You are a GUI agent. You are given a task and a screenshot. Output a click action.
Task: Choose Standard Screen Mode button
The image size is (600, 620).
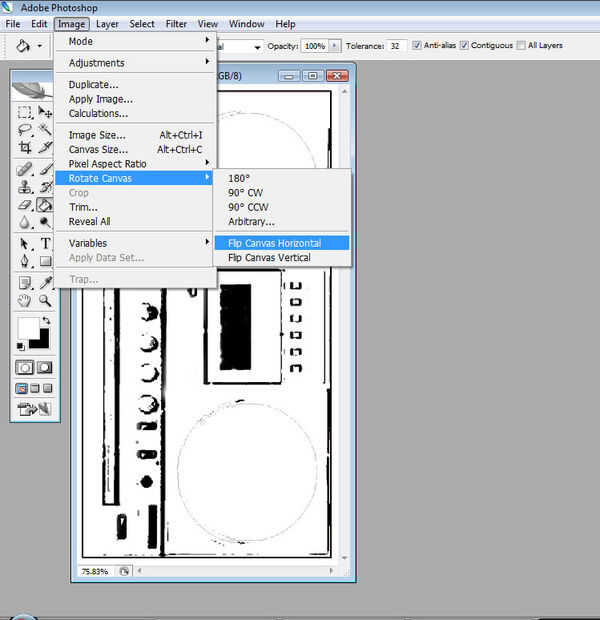tap(21, 388)
